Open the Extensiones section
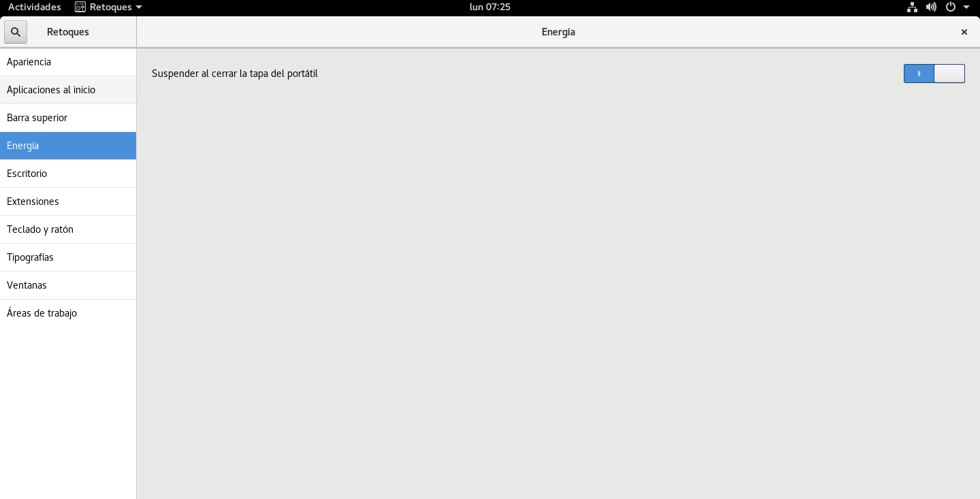The width and height of the screenshot is (980, 499). click(x=68, y=202)
